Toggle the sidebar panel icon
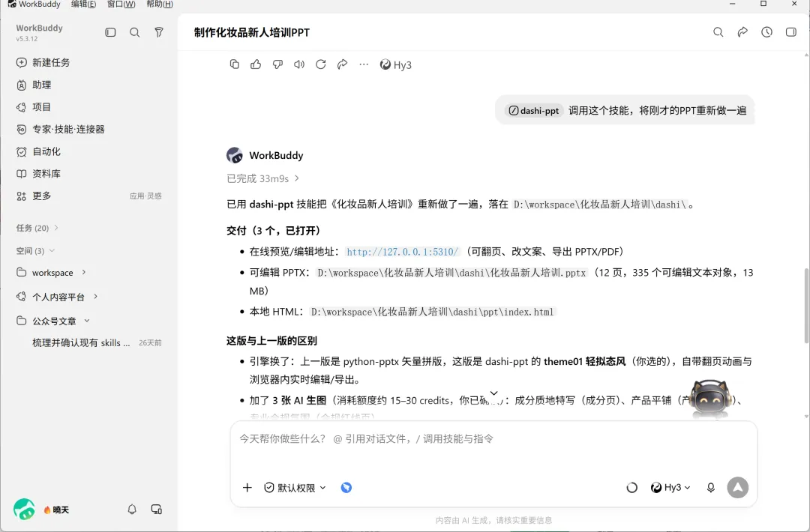Image resolution: width=810 pixels, height=532 pixels. [110, 32]
